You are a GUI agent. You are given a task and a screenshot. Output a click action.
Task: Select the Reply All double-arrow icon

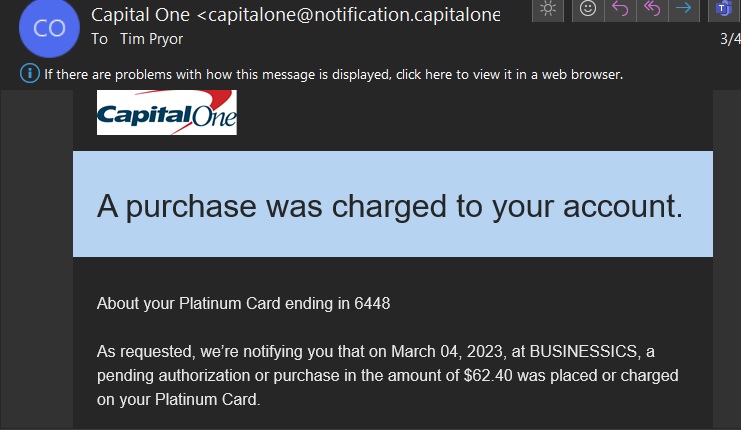[x=652, y=9]
